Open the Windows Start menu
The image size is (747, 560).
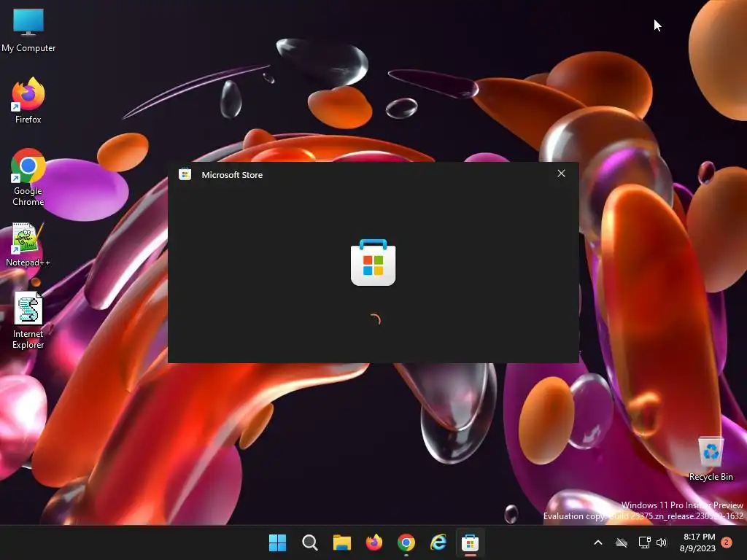[x=278, y=542]
